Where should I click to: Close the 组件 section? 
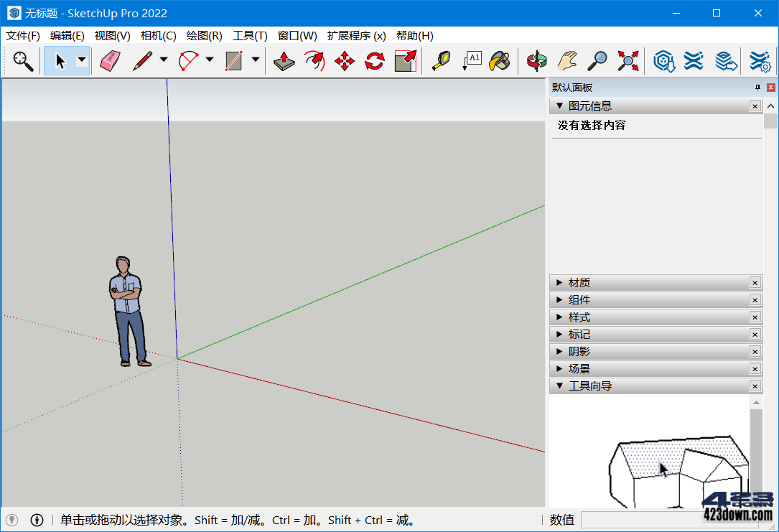(755, 300)
